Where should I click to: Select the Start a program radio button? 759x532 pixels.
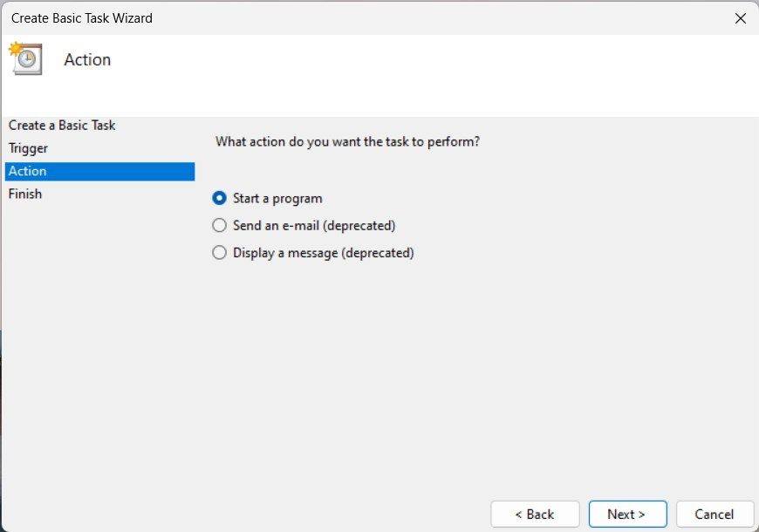tap(219, 198)
